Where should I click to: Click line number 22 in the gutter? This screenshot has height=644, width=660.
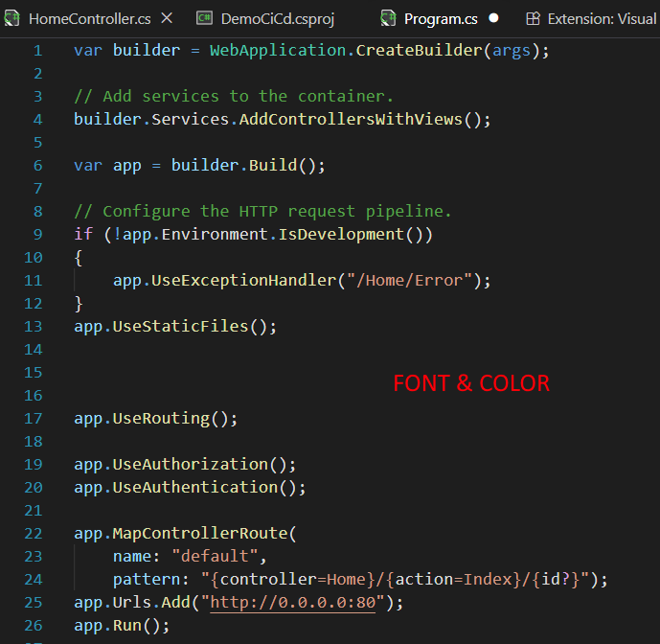(34, 534)
